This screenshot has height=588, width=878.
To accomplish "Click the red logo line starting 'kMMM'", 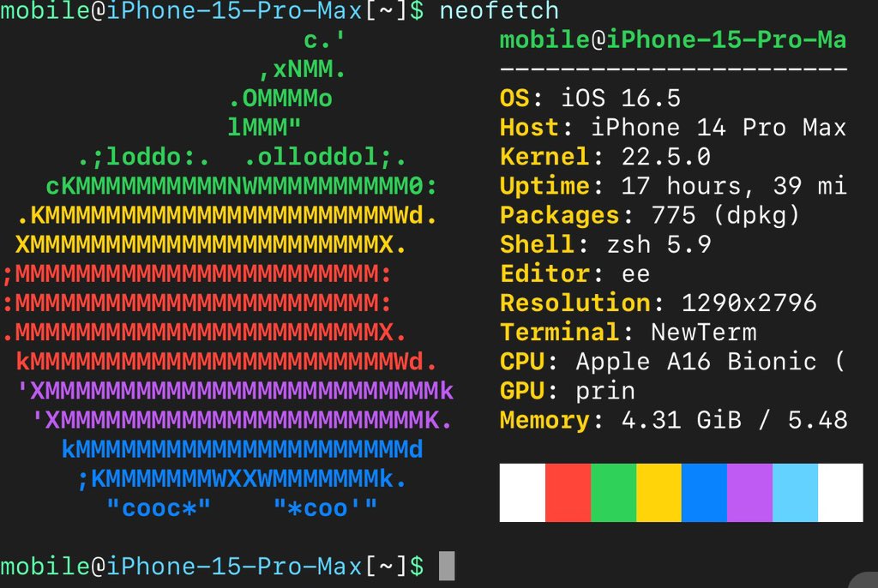I will [x=226, y=361].
